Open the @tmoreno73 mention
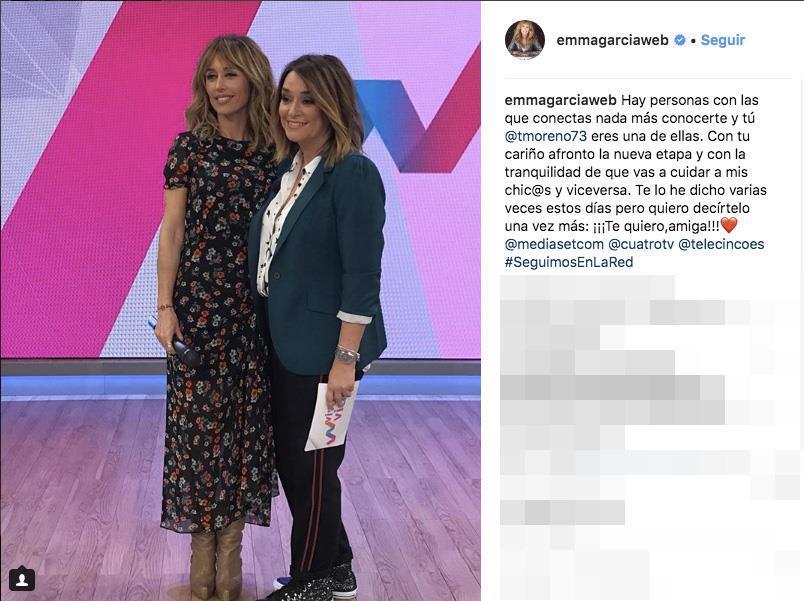Viewport: 804px width, 601px height. (546, 136)
